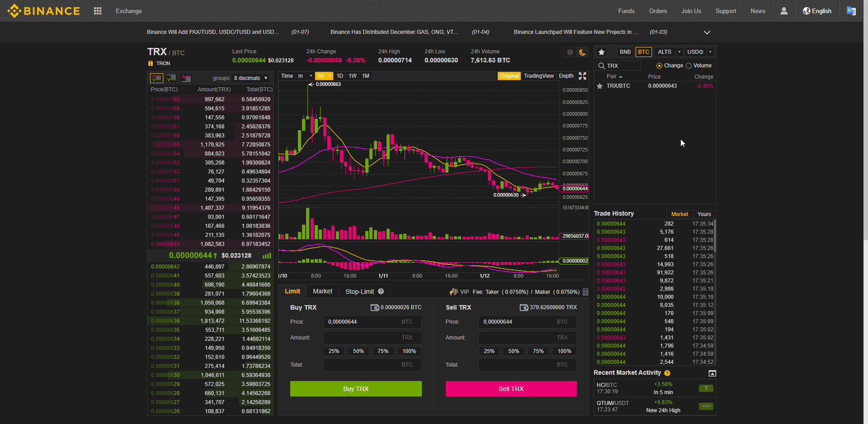868x424 pixels.
Task: Click the Buy TRX Amount input field
Action: [373, 338]
